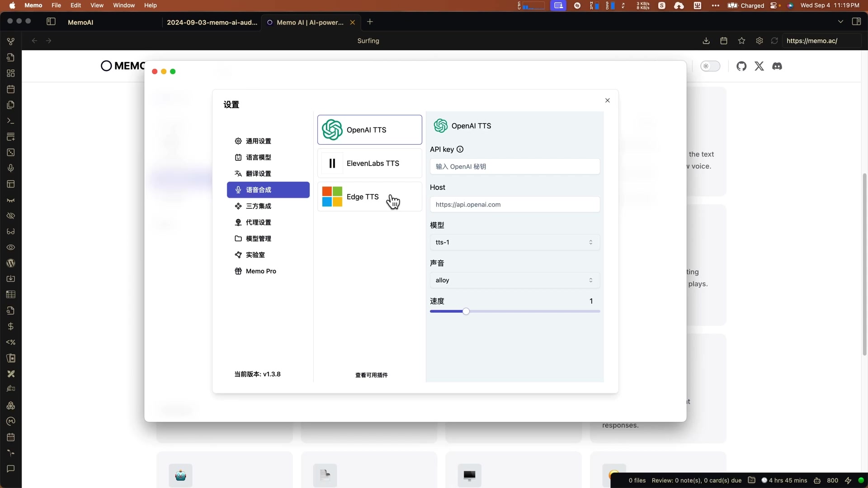The image size is (868, 488).
Task: Click the Wed Sep 4 11:19 PM clock
Action: tap(830, 5)
